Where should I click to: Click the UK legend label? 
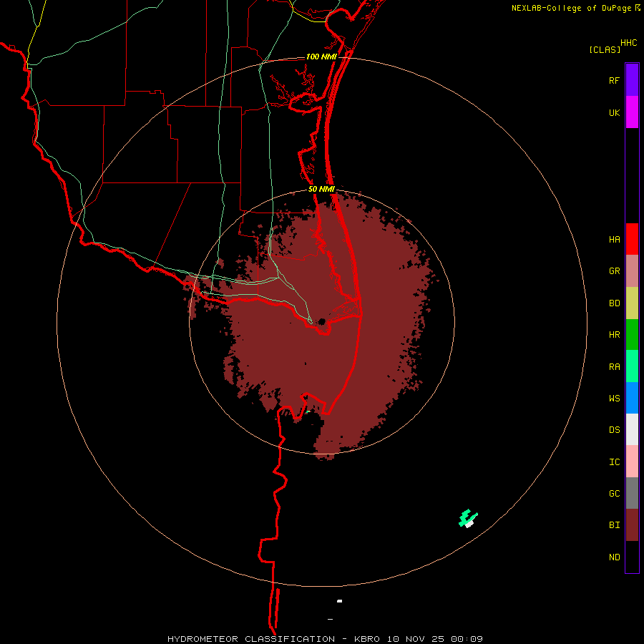pos(614,113)
